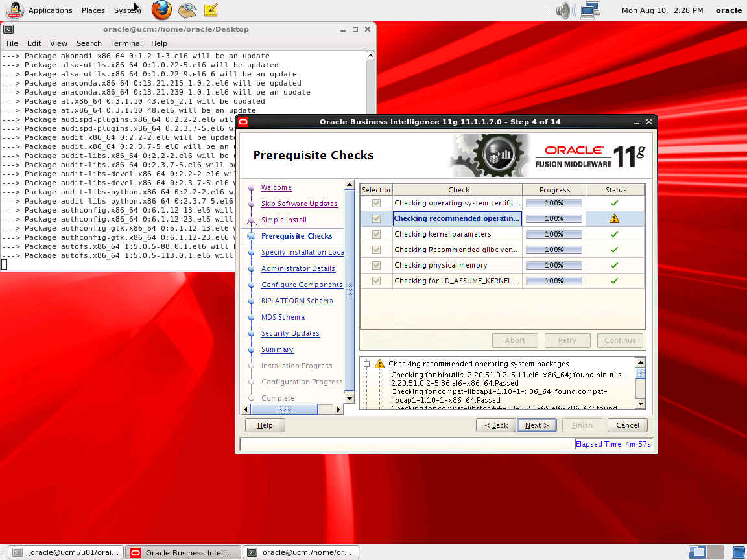Viewport: 747px width, 560px height.
Task: Go to the Welcome step link
Action: click(x=276, y=187)
